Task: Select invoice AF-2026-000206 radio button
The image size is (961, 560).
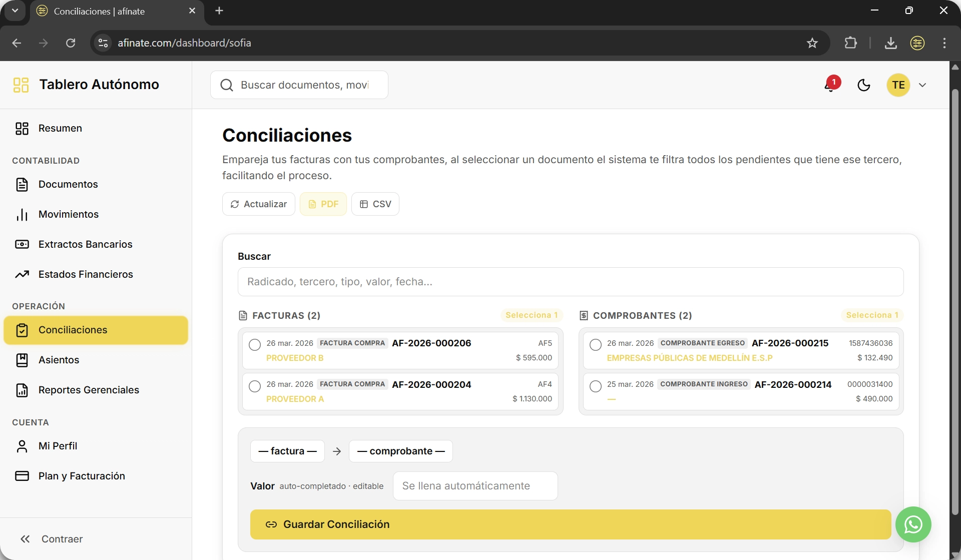Action: click(x=255, y=345)
